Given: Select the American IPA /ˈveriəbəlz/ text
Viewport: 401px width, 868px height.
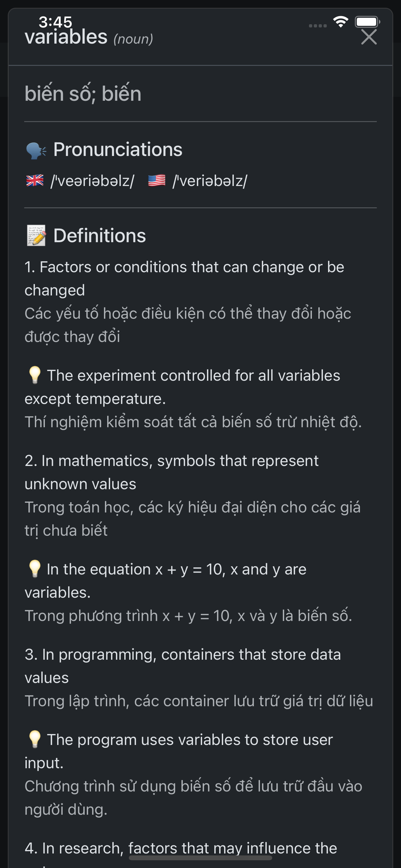Looking at the screenshot, I should (x=210, y=181).
